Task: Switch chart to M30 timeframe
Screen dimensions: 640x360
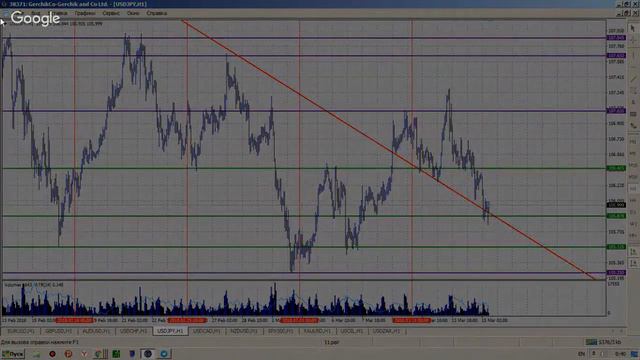Action: 633,177
